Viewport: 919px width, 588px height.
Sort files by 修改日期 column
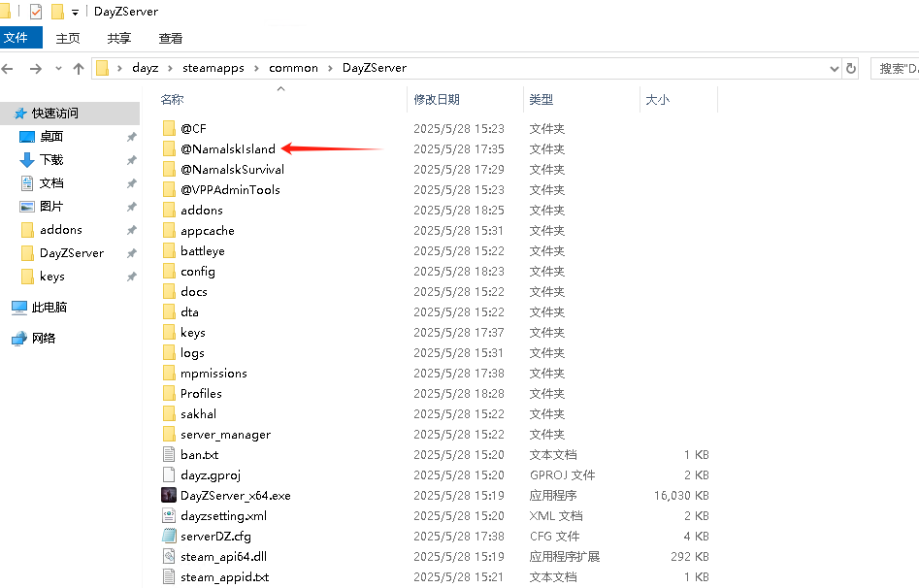(437, 100)
